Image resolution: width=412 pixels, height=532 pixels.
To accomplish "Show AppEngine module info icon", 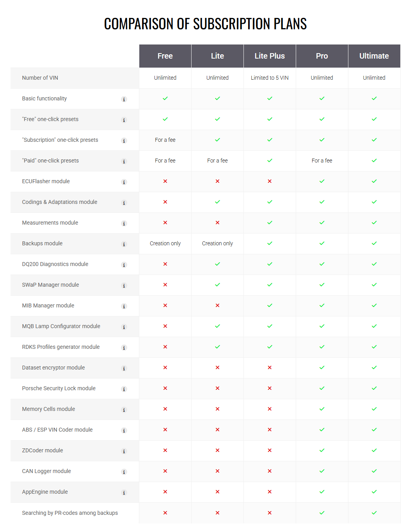I will click(124, 493).
